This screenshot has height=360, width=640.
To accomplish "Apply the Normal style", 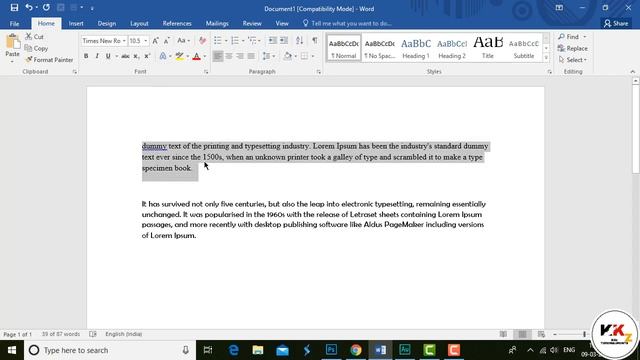I will pyautogui.click(x=344, y=48).
